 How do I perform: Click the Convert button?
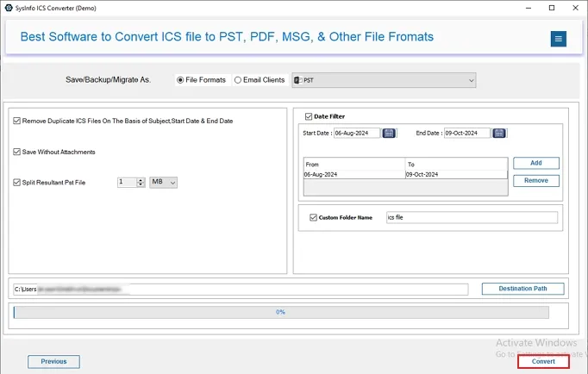coord(543,362)
